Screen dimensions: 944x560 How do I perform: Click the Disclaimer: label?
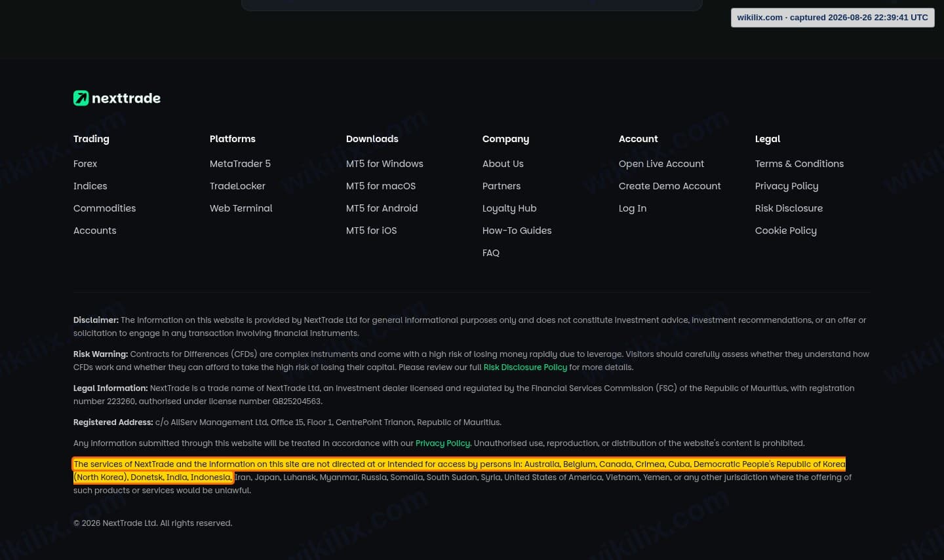(96, 320)
